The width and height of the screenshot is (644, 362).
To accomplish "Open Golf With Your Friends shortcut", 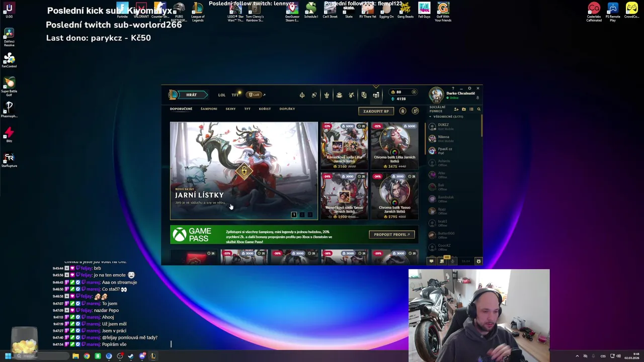I will [x=443, y=12].
